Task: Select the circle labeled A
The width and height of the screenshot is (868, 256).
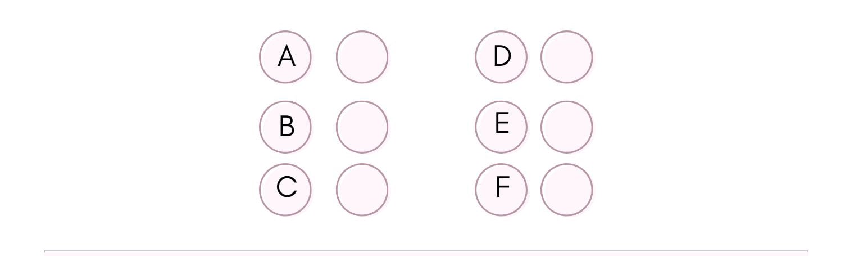Action: click(285, 57)
